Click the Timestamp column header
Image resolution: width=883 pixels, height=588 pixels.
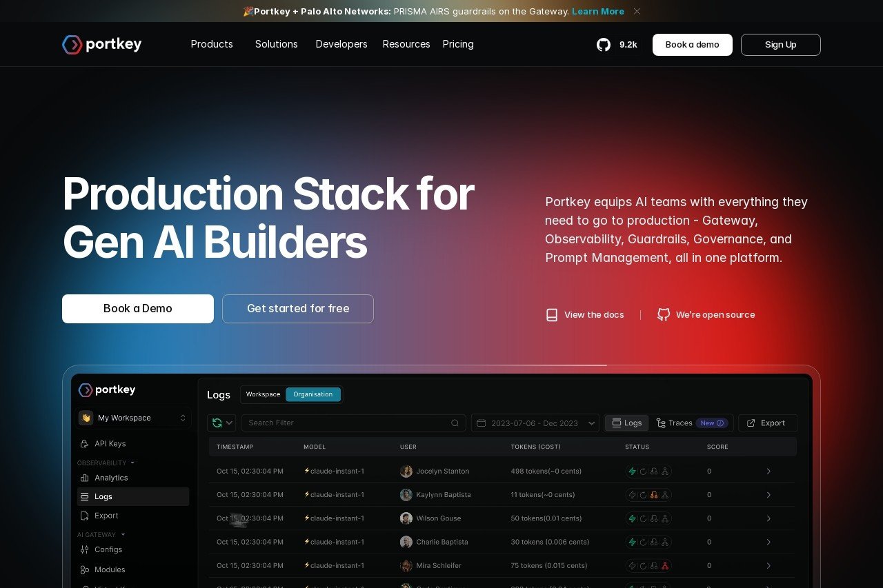[x=235, y=447]
